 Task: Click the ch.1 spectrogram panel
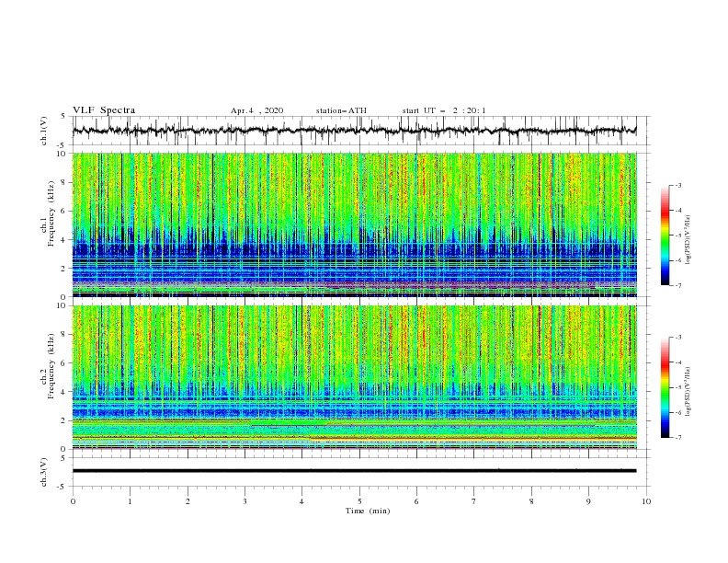point(354,224)
